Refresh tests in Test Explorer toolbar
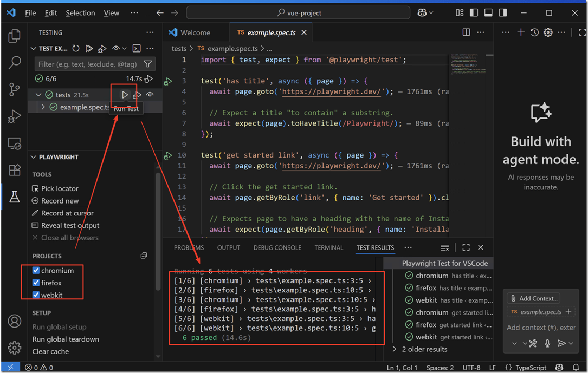Image resolution: width=588 pixels, height=373 pixels. (76, 49)
